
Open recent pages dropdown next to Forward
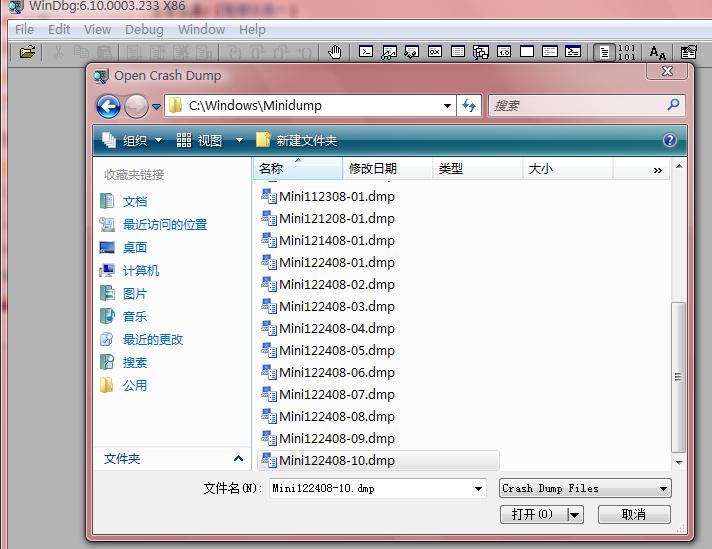tap(156, 107)
